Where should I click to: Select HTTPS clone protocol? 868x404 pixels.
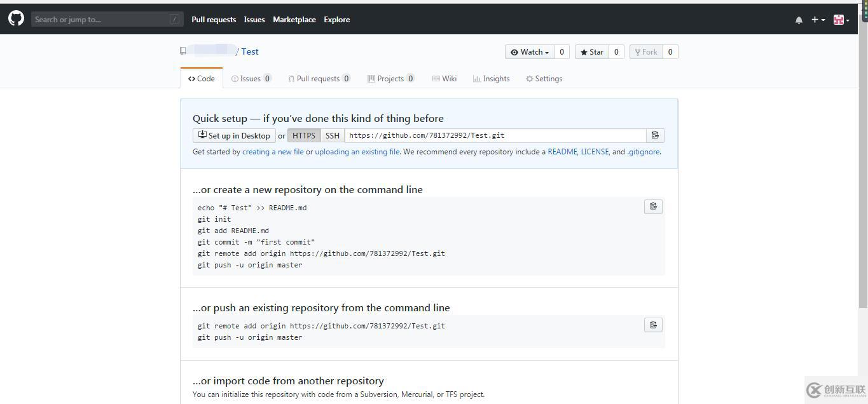[x=304, y=135]
